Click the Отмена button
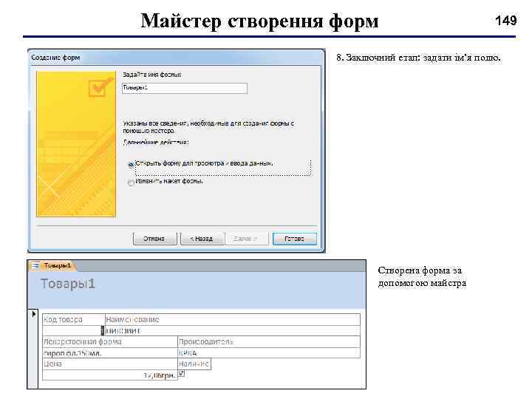The height and width of the screenshot is (399, 532). 154,239
